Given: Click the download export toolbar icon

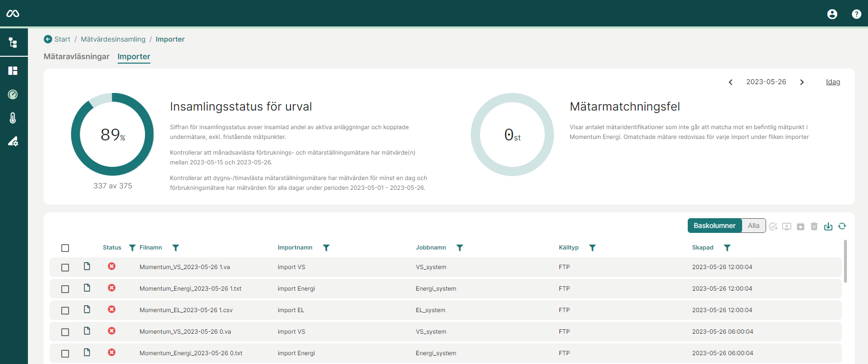Looking at the screenshot, I should pos(828,226).
